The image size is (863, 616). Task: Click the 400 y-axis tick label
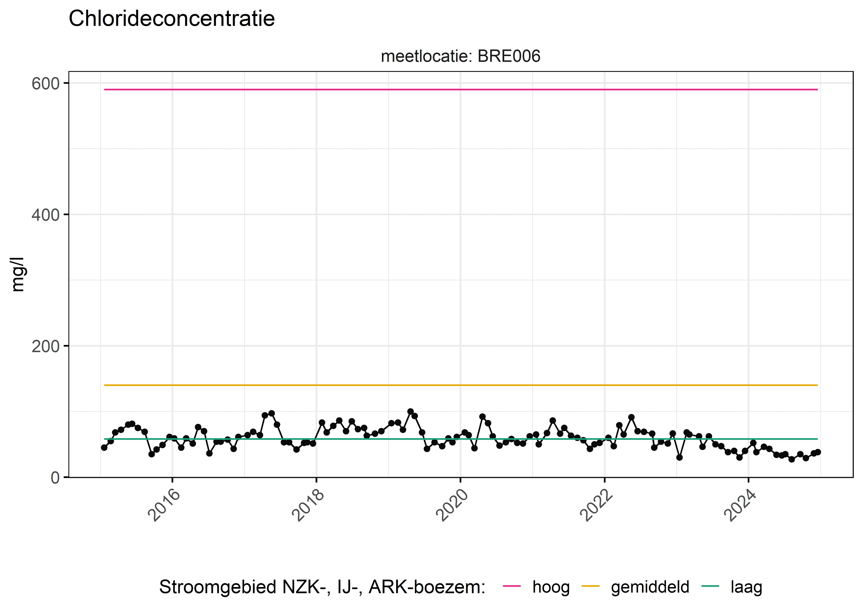click(46, 215)
